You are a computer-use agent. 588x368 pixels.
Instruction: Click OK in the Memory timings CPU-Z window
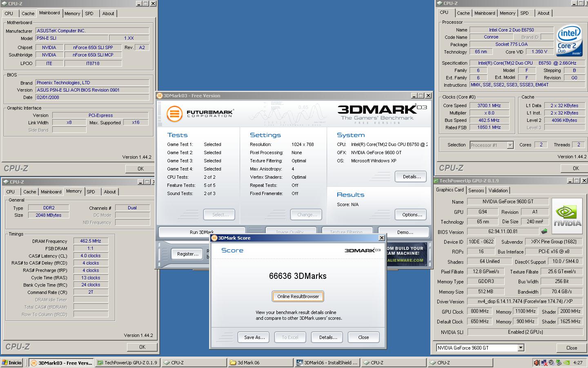click(142, 347)
